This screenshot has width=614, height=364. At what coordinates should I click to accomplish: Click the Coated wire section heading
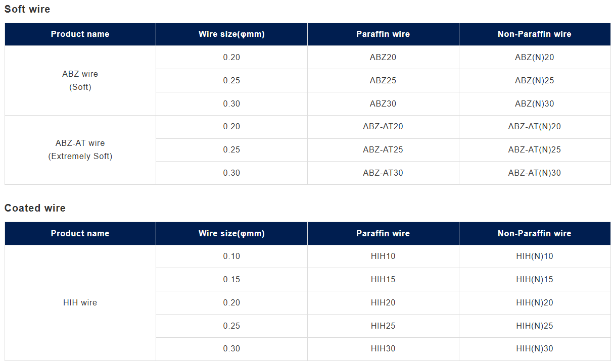pyautogui.click(x=35, y=208)
